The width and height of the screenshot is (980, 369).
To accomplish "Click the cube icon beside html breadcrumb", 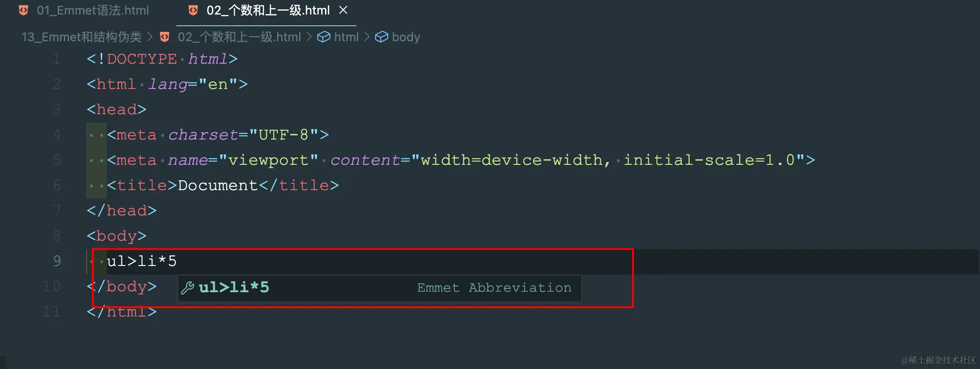I will pos(324,37).
